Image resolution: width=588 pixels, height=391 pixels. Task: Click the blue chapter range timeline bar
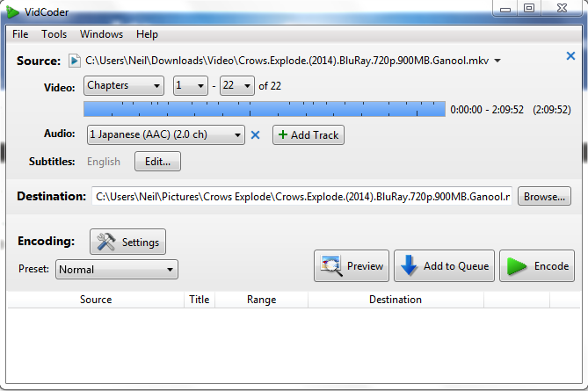265,109
